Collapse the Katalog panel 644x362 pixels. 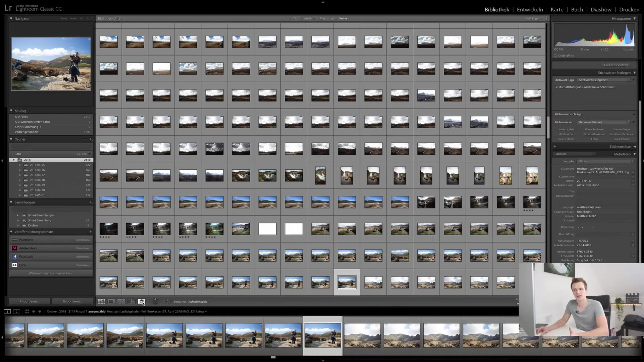11,110
